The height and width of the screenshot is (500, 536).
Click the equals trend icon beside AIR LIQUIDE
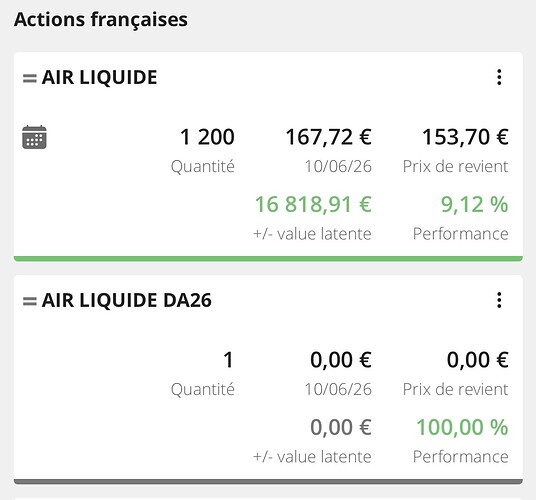click(x=30, y=78)
